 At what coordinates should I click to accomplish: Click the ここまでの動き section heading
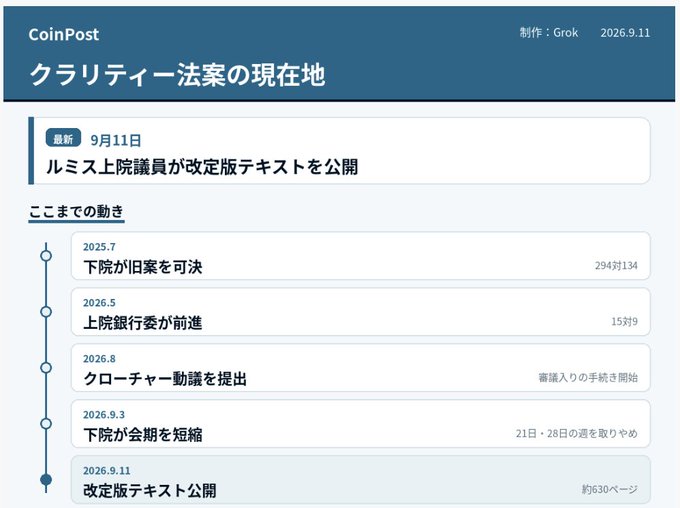click(x=76, y=212)
